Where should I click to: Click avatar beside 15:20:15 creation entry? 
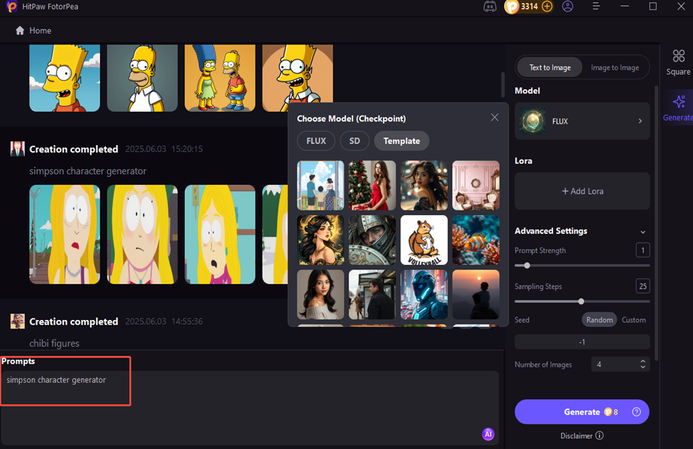[18, 149]
